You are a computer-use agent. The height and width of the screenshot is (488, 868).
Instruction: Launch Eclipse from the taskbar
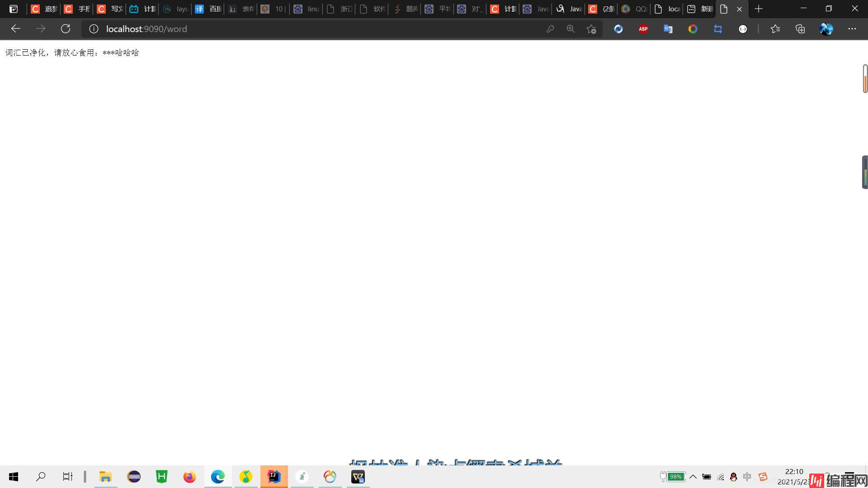pyautogui.click(x=134, y=477)
